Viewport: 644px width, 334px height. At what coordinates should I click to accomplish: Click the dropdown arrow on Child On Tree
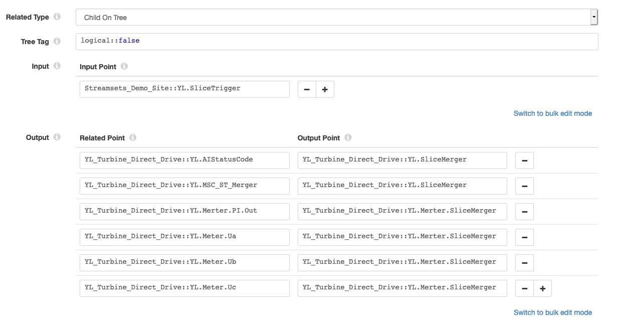pyautogui.click(x=593, y=17)
